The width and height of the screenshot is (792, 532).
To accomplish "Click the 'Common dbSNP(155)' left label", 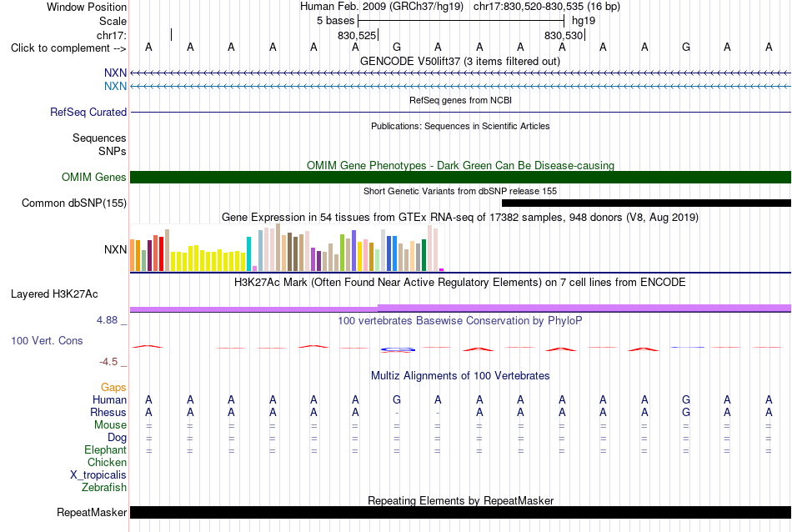I will (x=74, y=203).
